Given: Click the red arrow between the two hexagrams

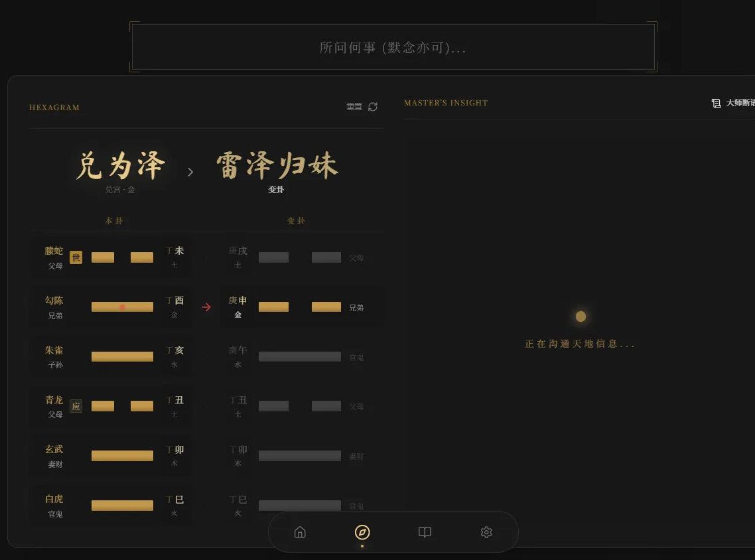Looking at the screenshot, I should point(206,307).
